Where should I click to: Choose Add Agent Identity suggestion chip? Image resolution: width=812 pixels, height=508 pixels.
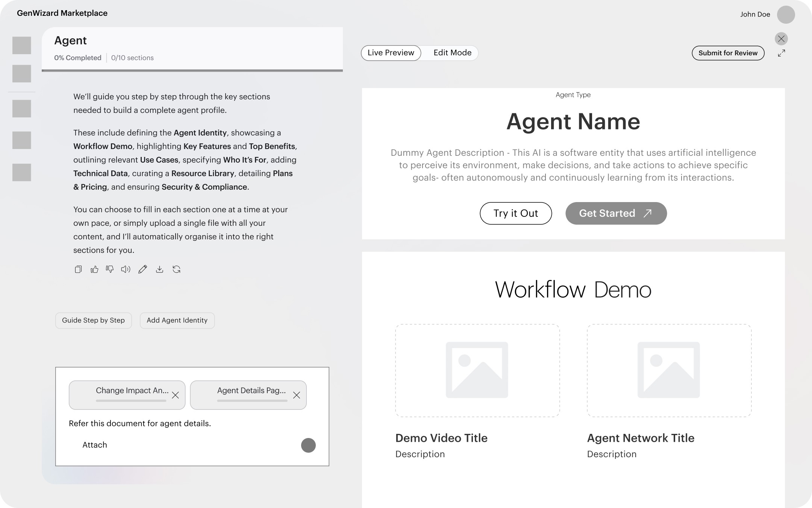[x=177, y=320]
